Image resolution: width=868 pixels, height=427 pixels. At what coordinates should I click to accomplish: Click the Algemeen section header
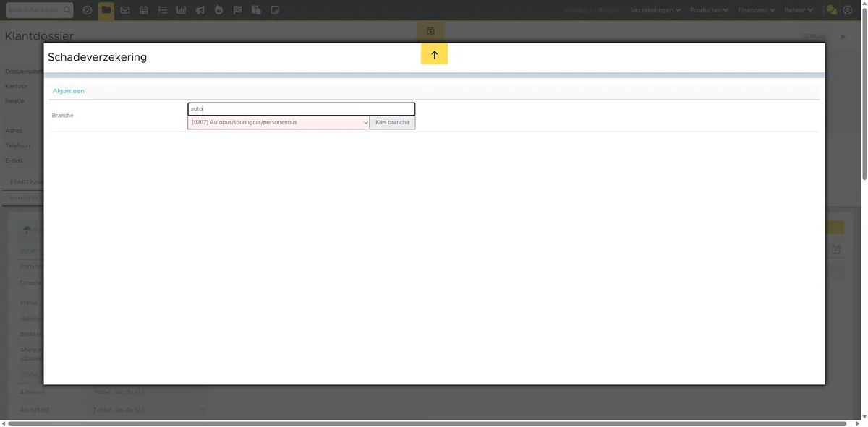69,91
